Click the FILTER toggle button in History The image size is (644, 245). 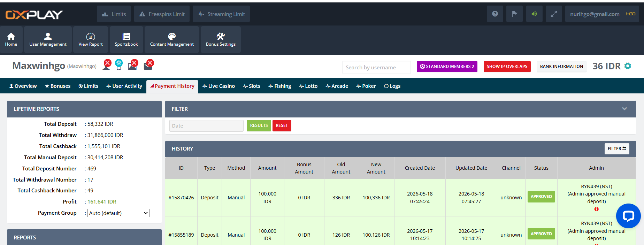coord(617,148)
